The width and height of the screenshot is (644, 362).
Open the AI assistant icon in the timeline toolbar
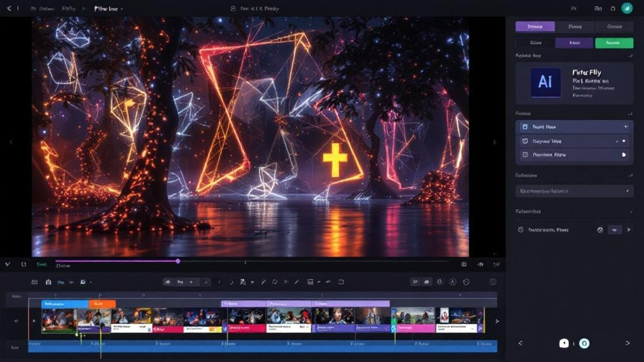(x=453, y=282)
